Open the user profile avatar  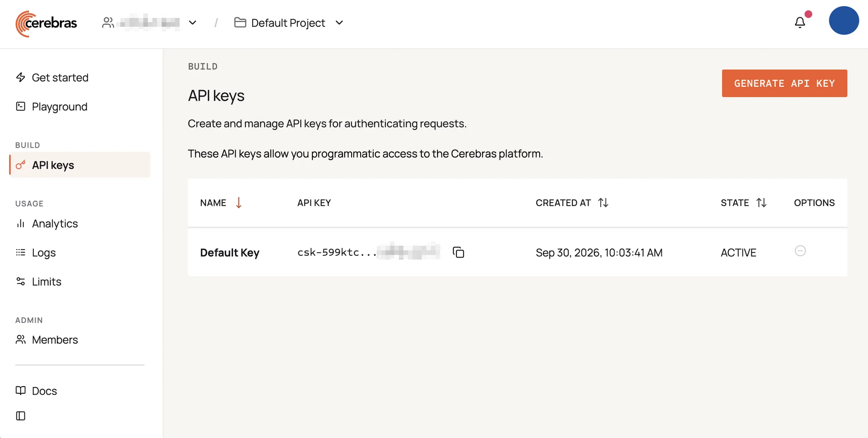(x=844, y=20)
